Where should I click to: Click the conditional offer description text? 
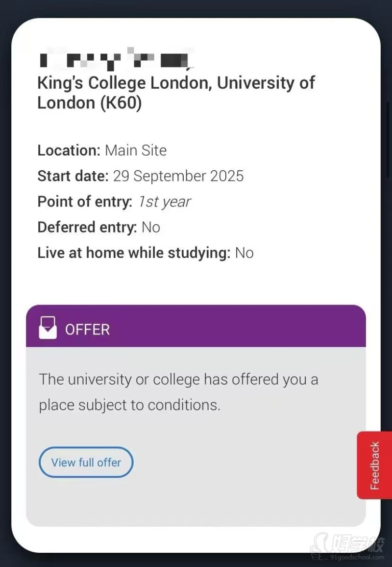click(x=178, y=392)
